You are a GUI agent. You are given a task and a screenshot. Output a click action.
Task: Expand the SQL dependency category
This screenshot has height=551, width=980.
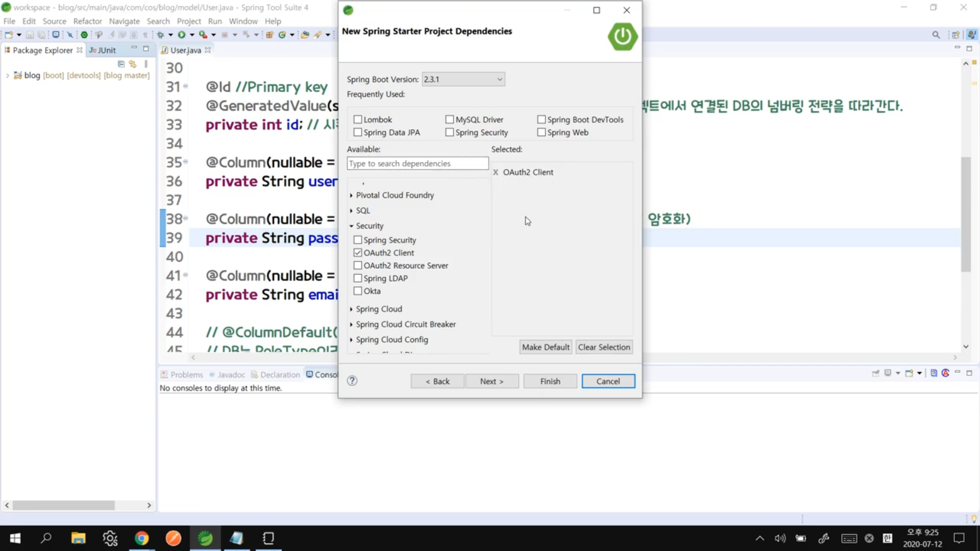351,211
